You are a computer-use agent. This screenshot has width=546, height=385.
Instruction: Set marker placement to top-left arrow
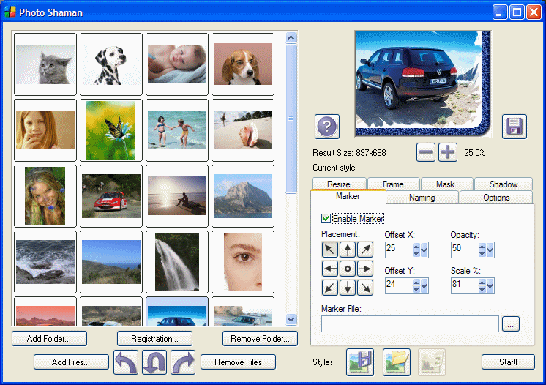[330, 249]
